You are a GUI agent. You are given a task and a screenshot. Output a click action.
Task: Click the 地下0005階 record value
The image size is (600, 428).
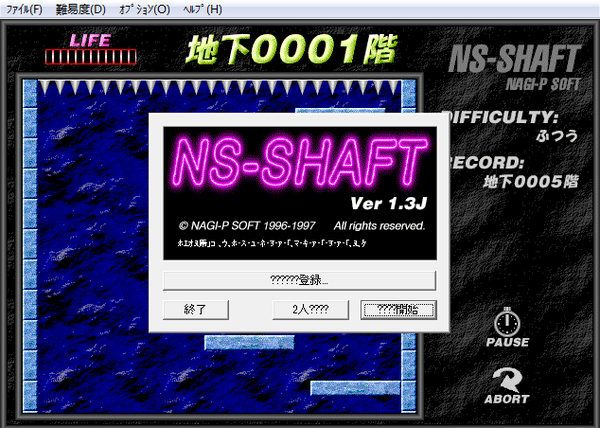(531, 182)
